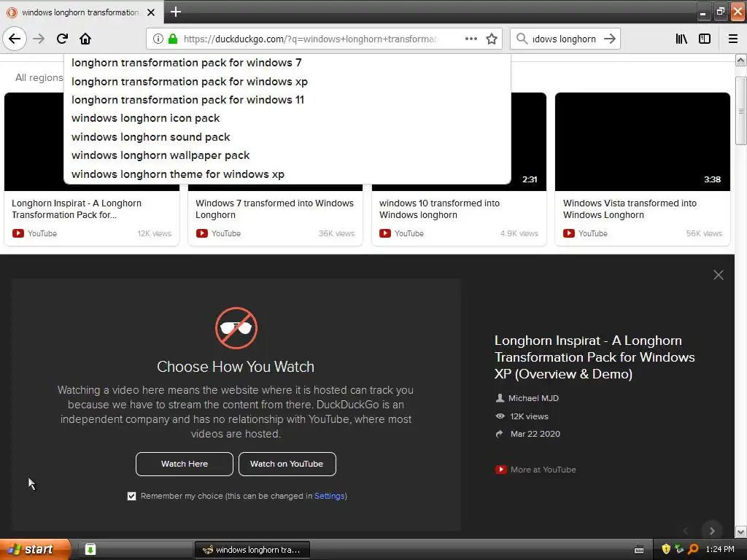The image size is (747, 560).
Task: Go back to the previous page
Action: click(15, 39)
